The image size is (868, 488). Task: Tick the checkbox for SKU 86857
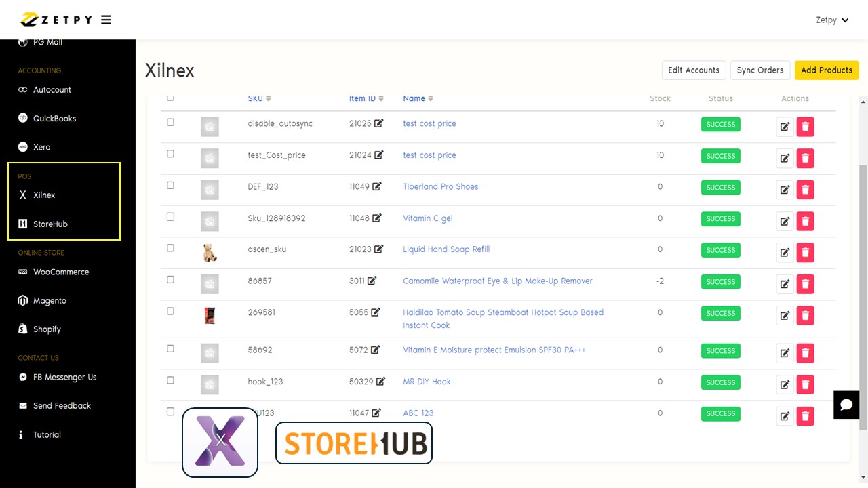[170, 280]
